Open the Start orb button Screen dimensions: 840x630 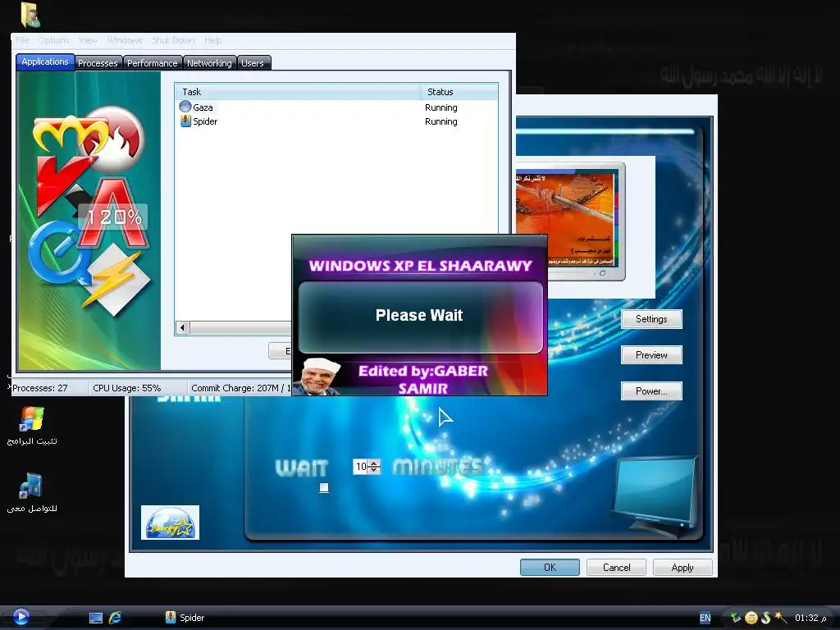click(21, 617)
